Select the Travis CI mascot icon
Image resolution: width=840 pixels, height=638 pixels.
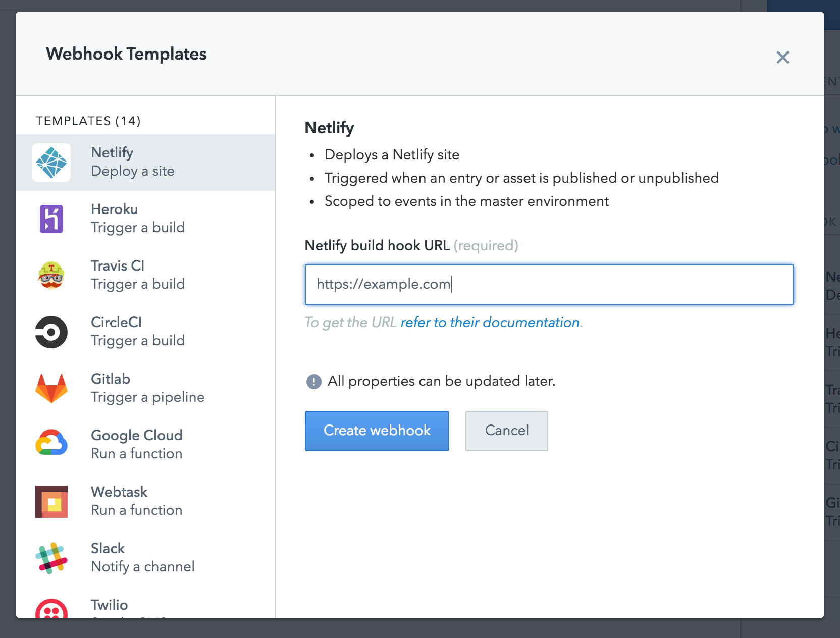[52, 275]
